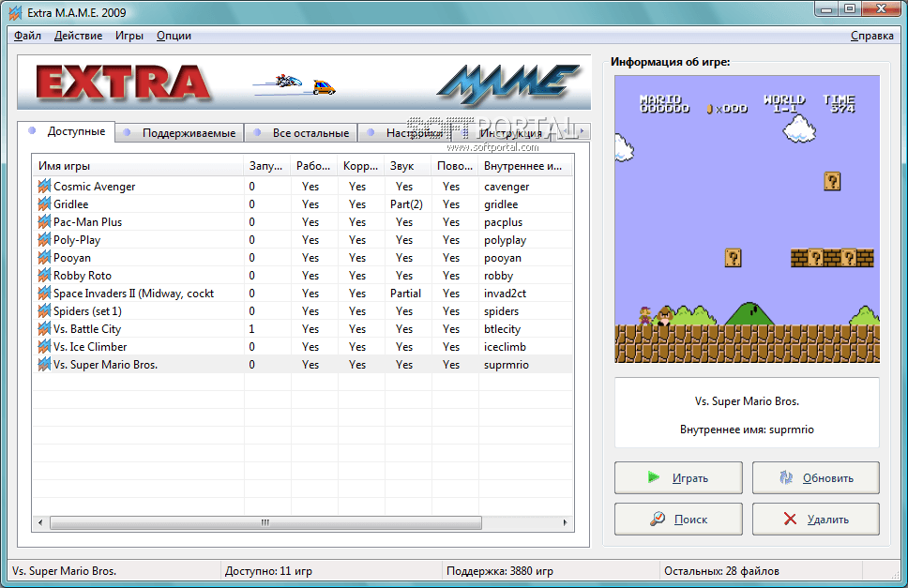908x588 pixels.
Task: Click status bar text Поддержка: 3880 игр
Action: coord(500,570)
